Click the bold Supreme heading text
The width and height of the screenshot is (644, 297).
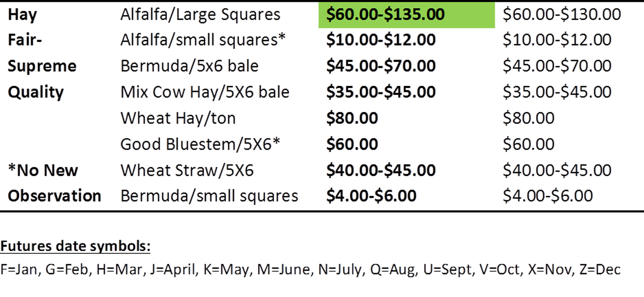(x=42, y=66)
